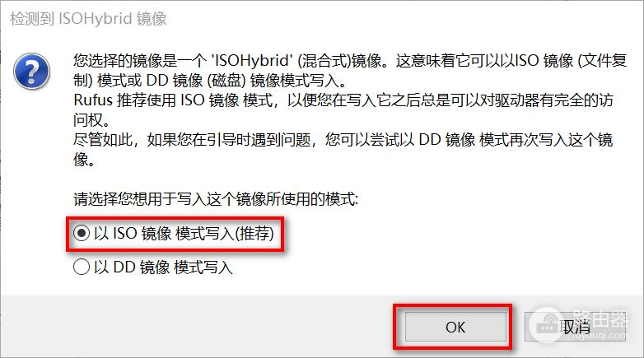This screenshot has height=358, width=644.
Task: Confirm the dialog with the OK button
Action: coord(455,328)
